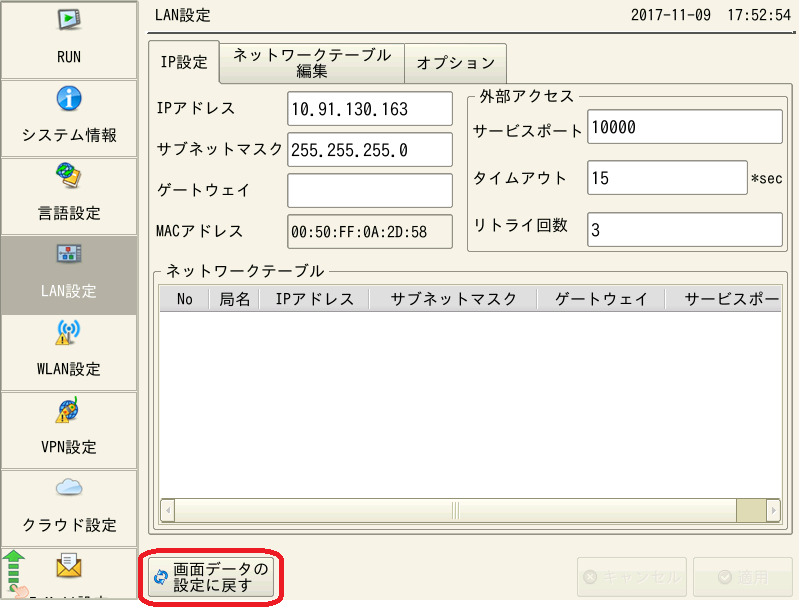Open the RUN mode icon
799x611 pixels.
click(69, 21)
